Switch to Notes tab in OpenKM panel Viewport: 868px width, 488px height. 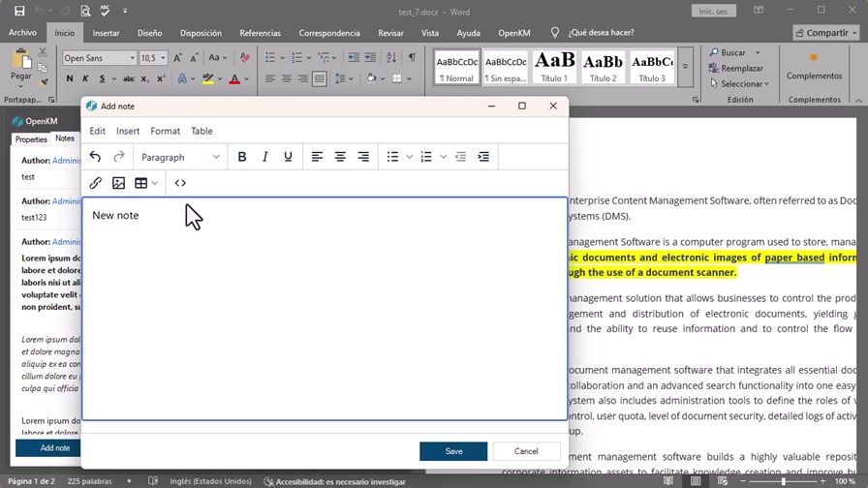pyautogui.click(x=65, y=138)
